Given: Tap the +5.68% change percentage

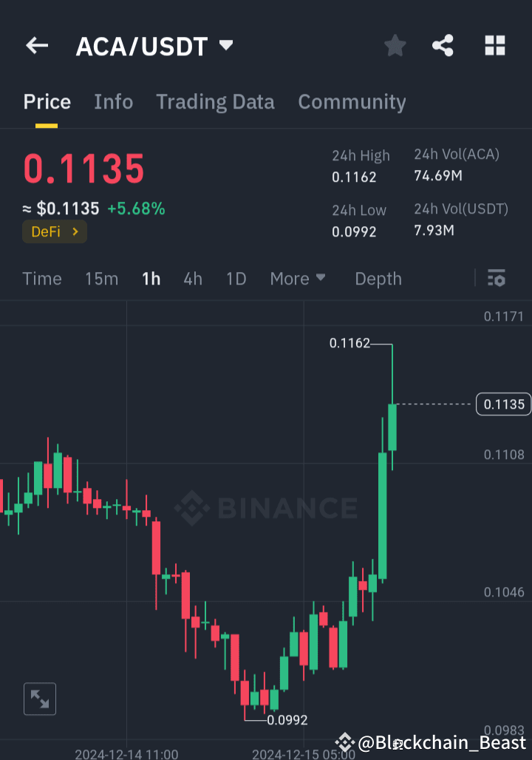Looking at the screenshot, I should 136,208.
